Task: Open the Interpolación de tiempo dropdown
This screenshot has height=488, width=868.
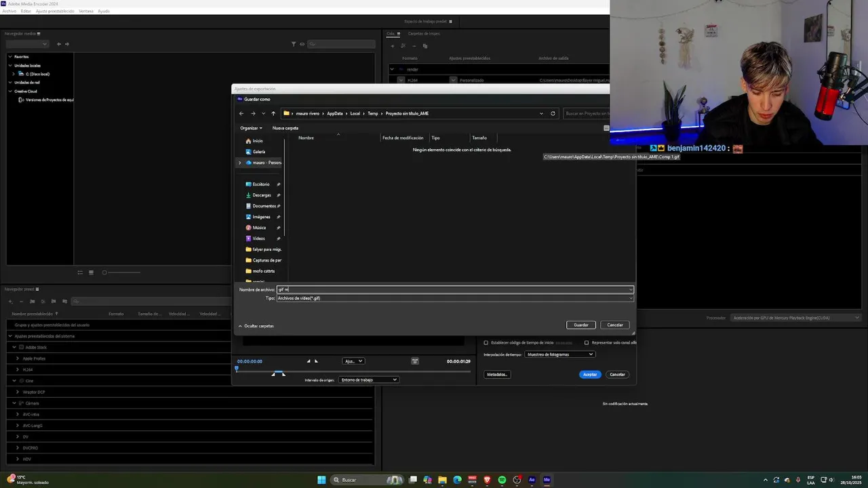Action: click(x=559, y=354)
